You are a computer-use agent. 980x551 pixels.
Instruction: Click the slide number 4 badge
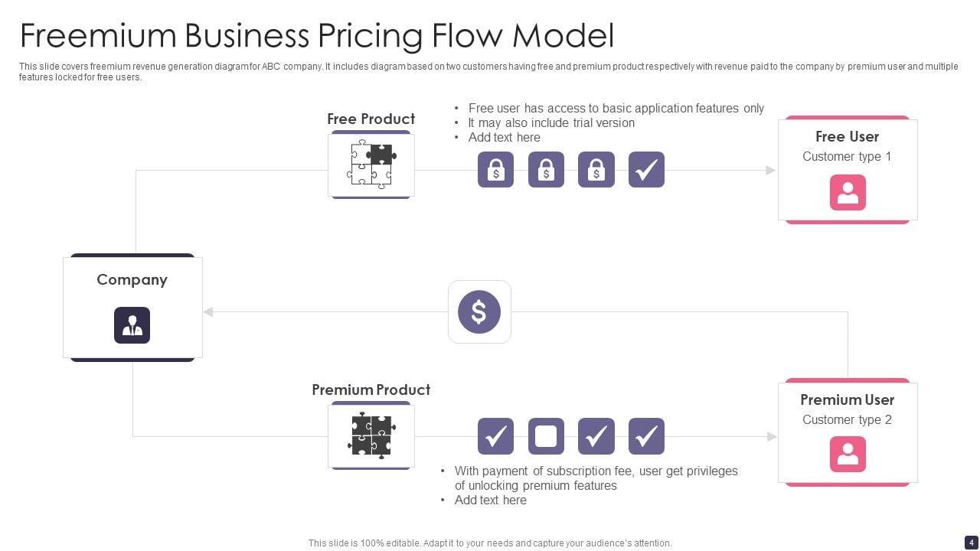point(971,542)
